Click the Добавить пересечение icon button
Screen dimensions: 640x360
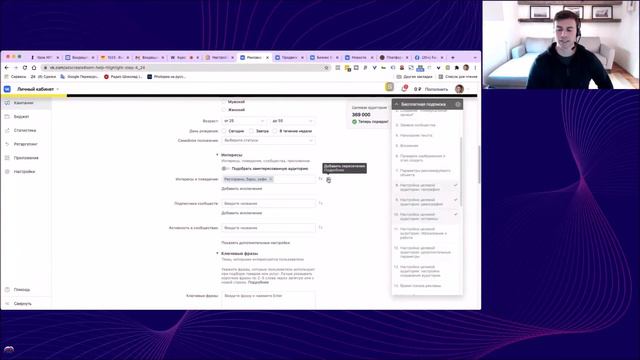[329, 180]
